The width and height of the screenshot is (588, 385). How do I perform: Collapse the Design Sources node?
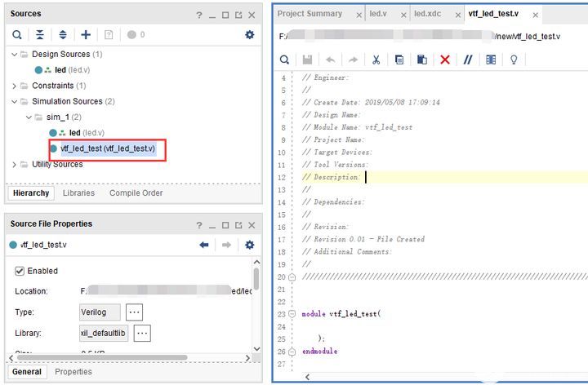coord(14,55)
